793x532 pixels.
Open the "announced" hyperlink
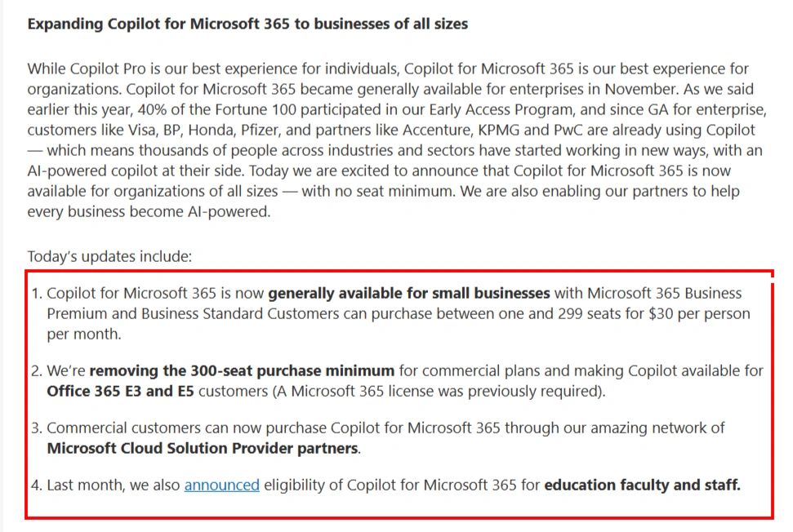click(221, 485)
